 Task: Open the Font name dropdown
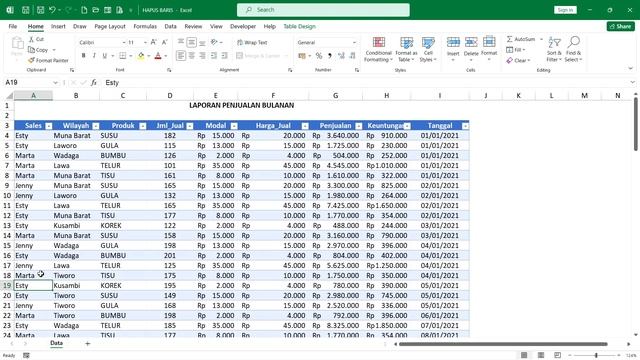(124, 42)
